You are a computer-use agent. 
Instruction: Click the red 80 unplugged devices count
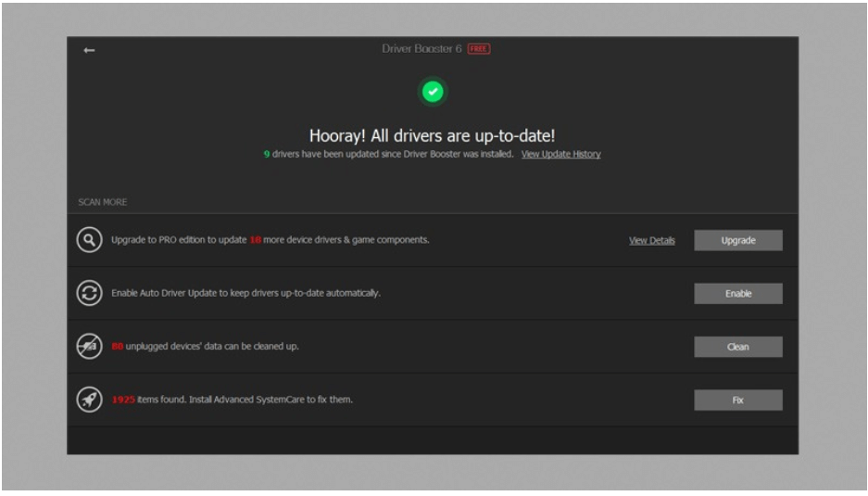tap(118, 347)
